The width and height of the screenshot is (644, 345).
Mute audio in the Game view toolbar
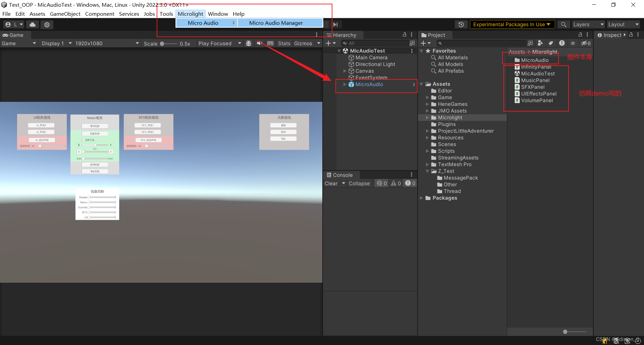tap(259, 43)
